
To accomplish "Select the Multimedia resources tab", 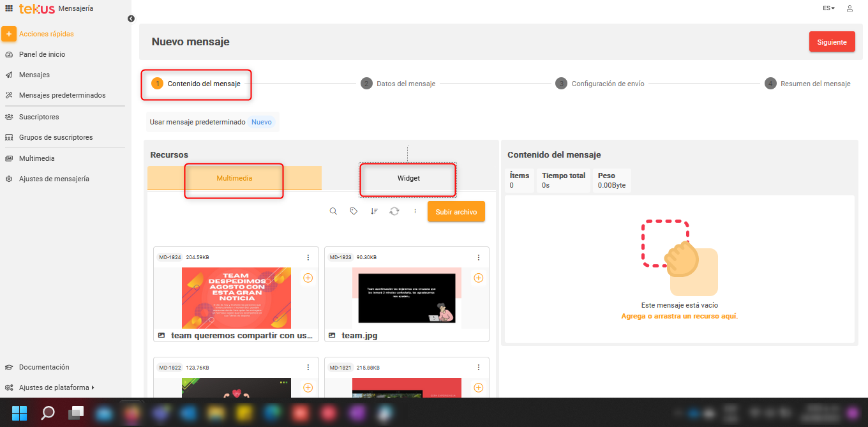I will tap(234, 178).
